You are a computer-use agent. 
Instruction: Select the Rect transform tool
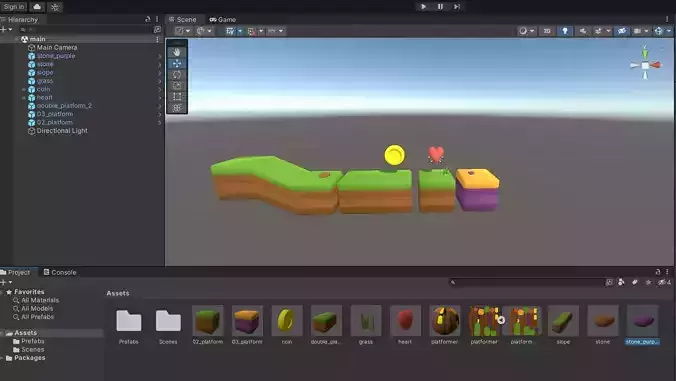click(x=177, y=97)
